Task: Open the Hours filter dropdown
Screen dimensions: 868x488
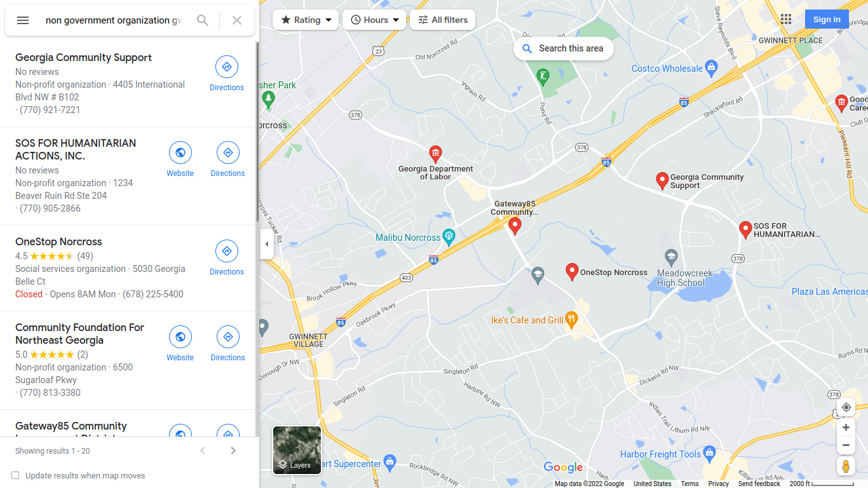Action: (374, 20)
